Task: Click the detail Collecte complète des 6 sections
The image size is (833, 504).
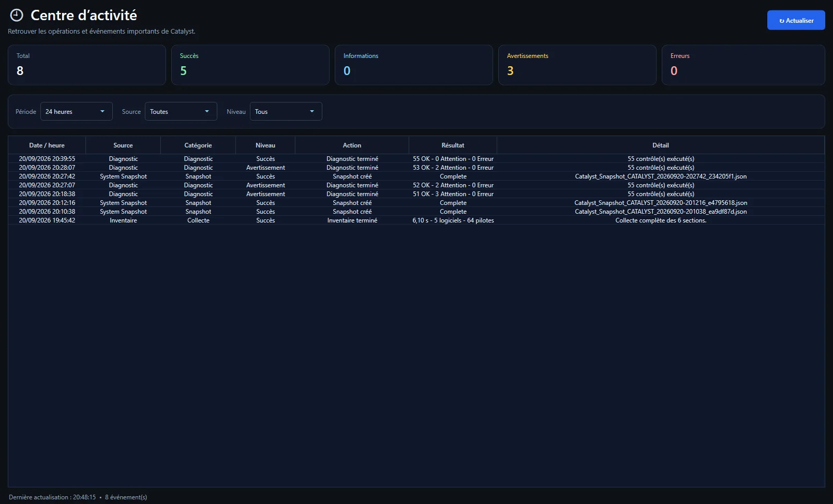Action: (x=661, y=220)
